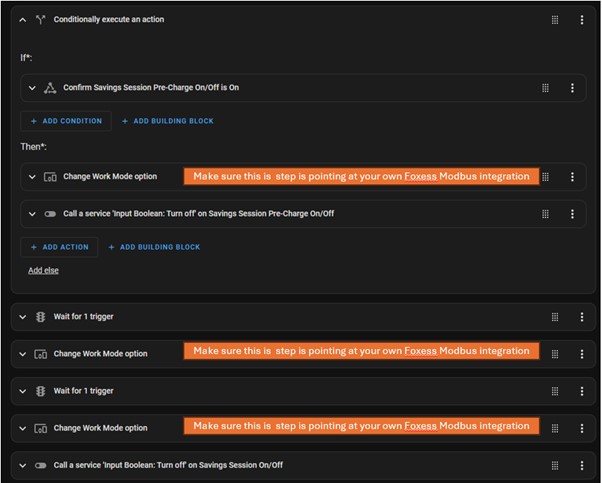Click drag handle on Savings Session Pre-Charge turn-off action
The width and height of the screenshot is (602, 483).
545,214
